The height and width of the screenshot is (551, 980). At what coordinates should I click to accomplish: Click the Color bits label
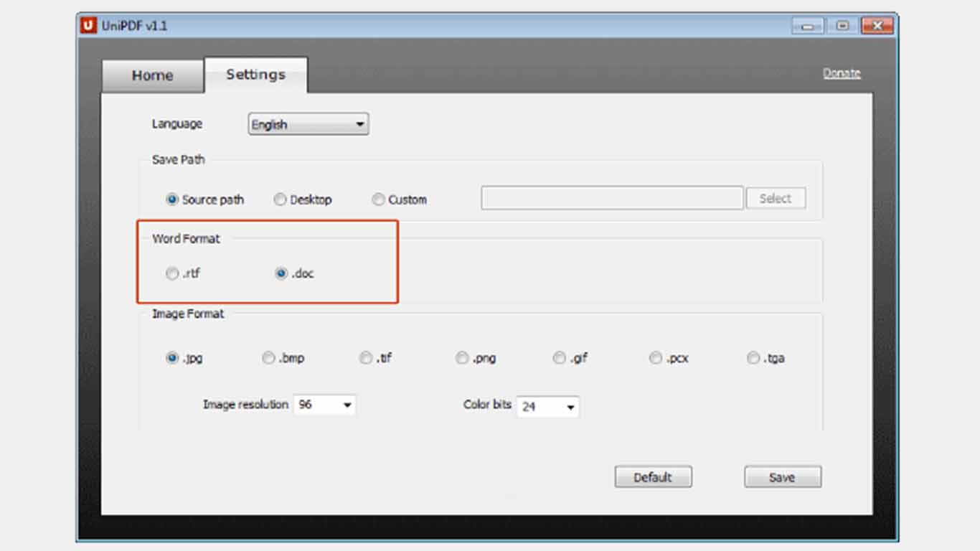pyautogui.click(x=487, y=405)
